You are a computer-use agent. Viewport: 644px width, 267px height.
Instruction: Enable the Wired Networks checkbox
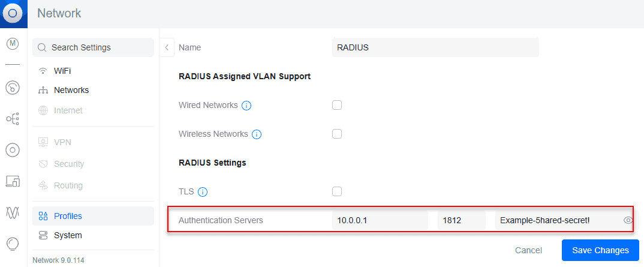337,105
